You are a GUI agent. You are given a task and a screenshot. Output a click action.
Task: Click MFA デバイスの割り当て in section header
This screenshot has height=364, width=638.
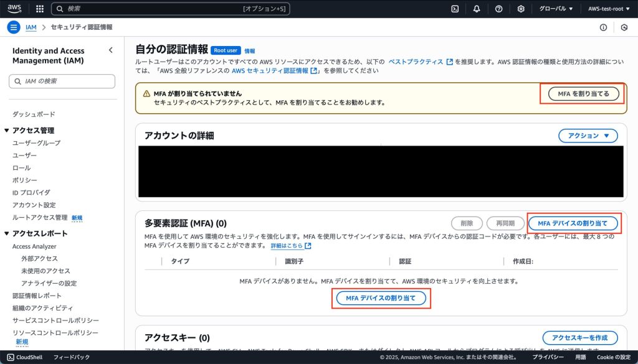coord(573,223)
